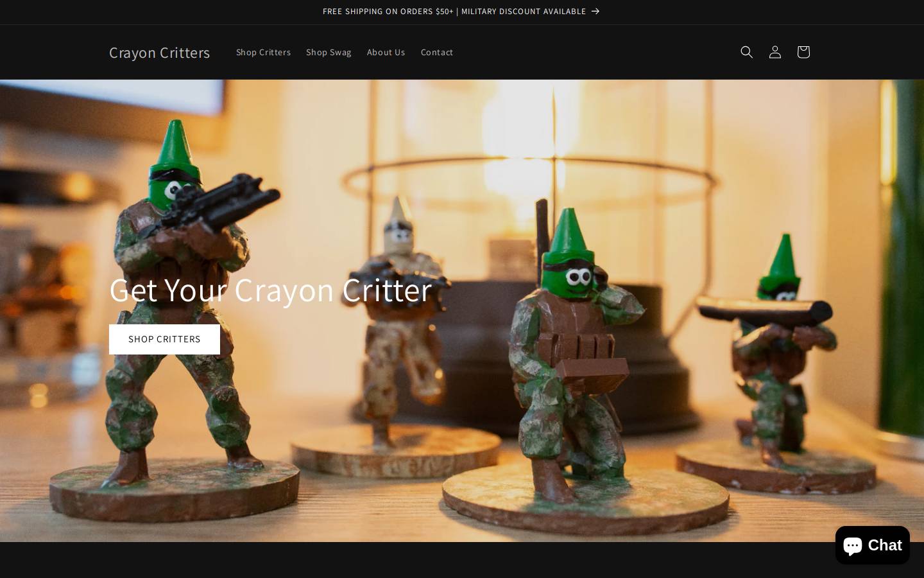Open the search icon in header

pos(746,52)
